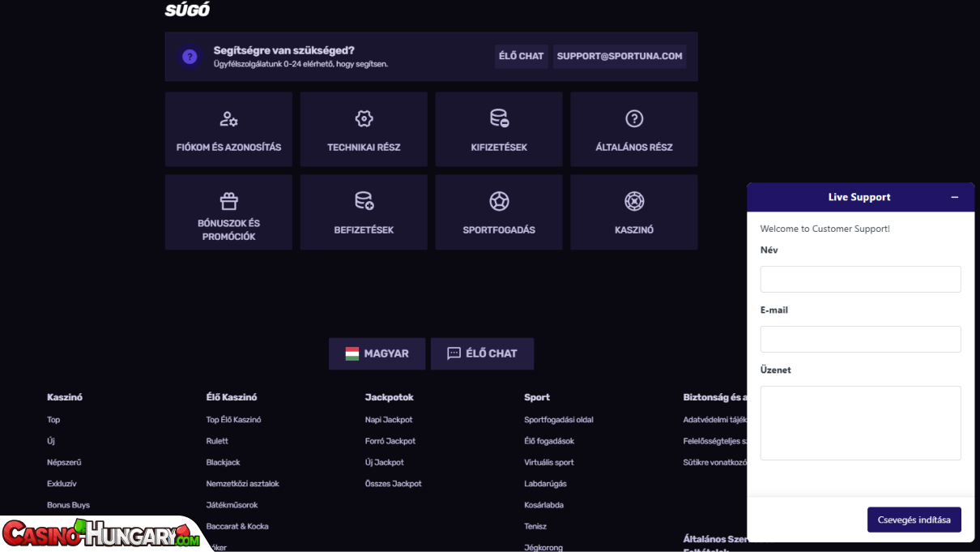Open Új link under Kaszinó

pos(51,441)
